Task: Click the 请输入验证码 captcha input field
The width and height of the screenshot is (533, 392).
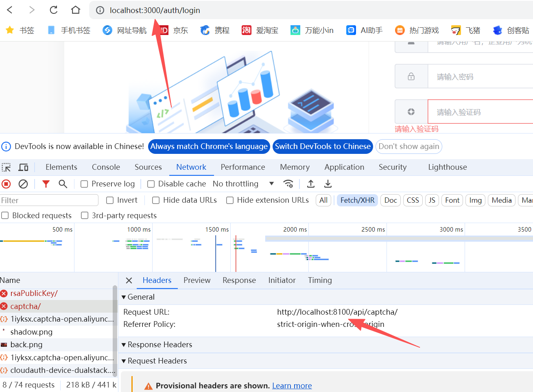Action: tap(480, 112)
